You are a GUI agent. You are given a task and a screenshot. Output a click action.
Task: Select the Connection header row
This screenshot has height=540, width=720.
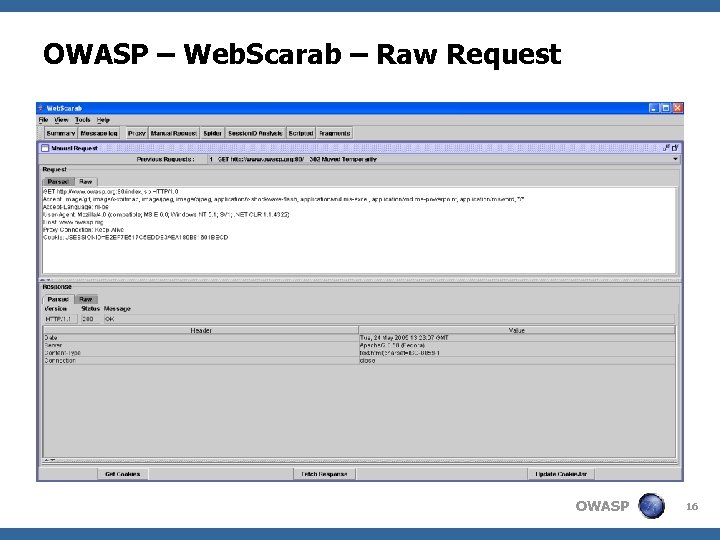359,360
